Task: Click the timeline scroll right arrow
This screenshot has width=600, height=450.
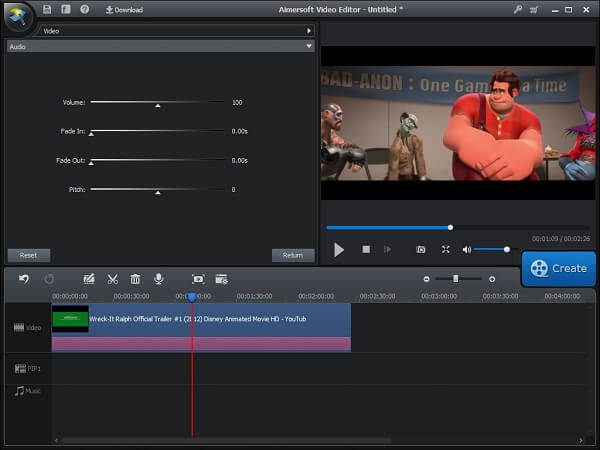Action: [x=581, y=440]
